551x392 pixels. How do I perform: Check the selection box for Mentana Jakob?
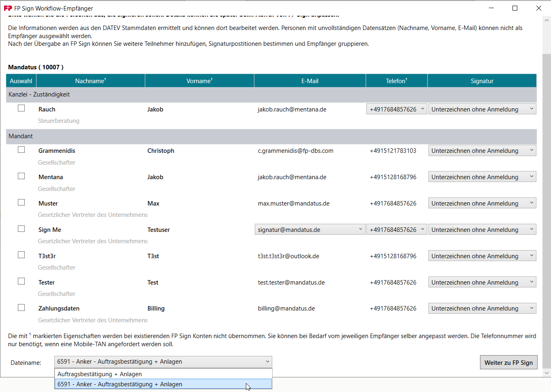pyautogui.click(x=21, y=176)
